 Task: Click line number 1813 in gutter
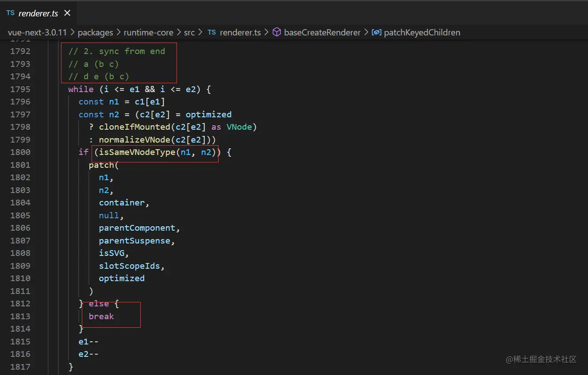(x=20, y=316)
